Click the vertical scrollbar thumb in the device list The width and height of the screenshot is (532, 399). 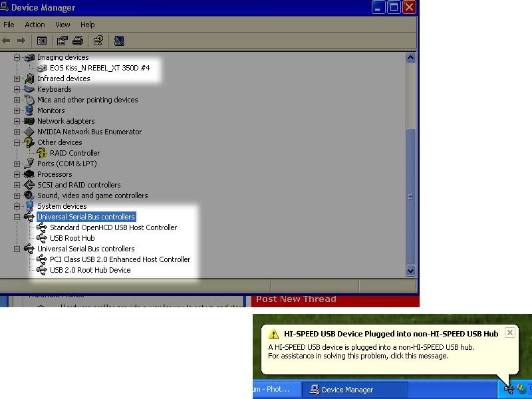point(410,197)
